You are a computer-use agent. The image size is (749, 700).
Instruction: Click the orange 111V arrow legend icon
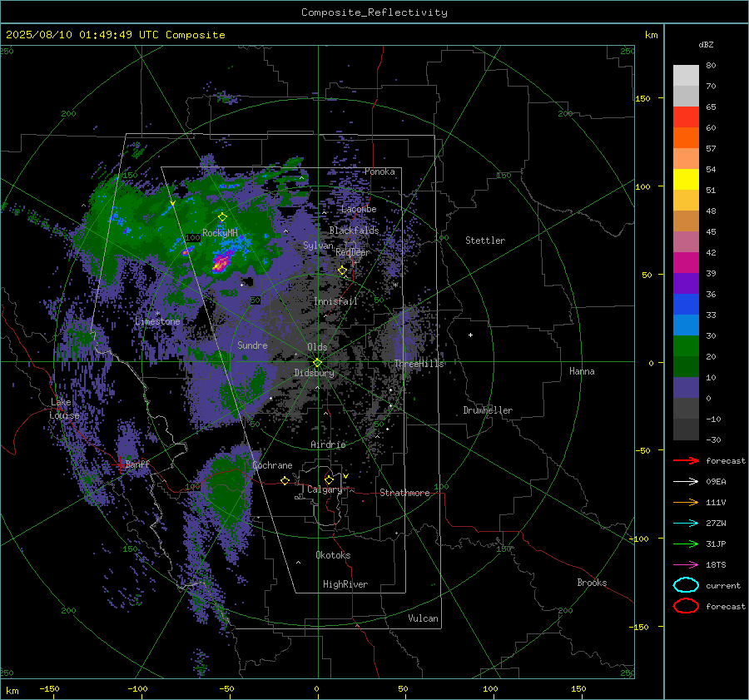pyautogui.click(x=686, y=502)
